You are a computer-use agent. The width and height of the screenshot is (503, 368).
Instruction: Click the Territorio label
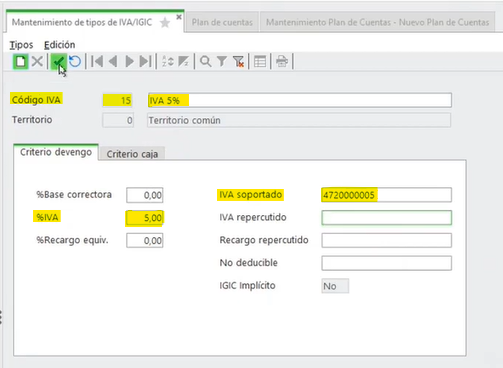pos(32,120)
